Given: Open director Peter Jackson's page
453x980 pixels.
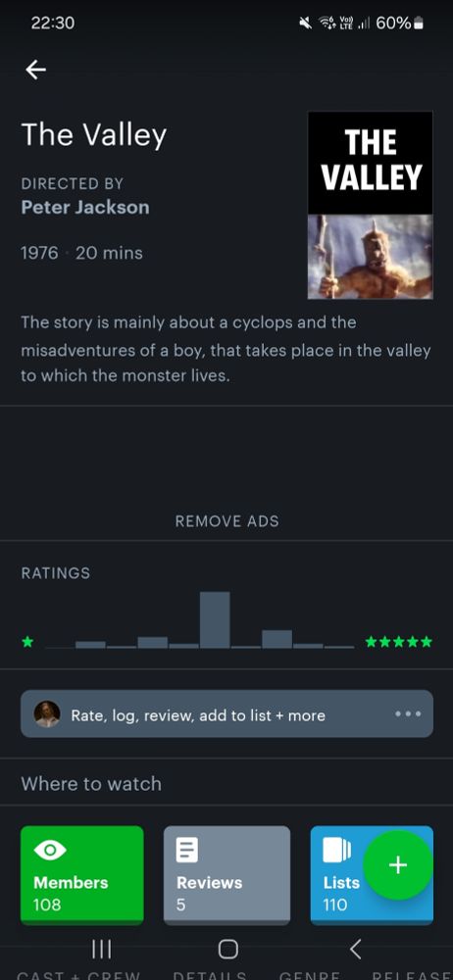Looking at the screenshot, I should point(85,207).
